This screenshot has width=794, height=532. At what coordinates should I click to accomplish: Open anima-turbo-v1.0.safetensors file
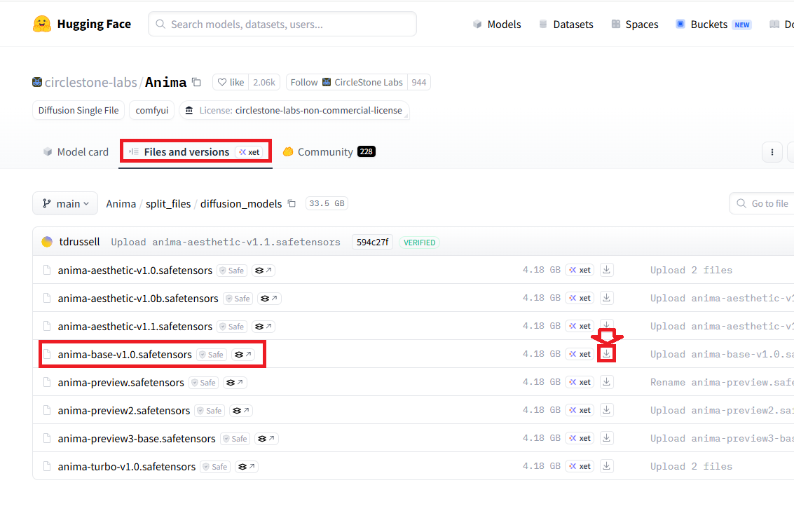(127, 467)
